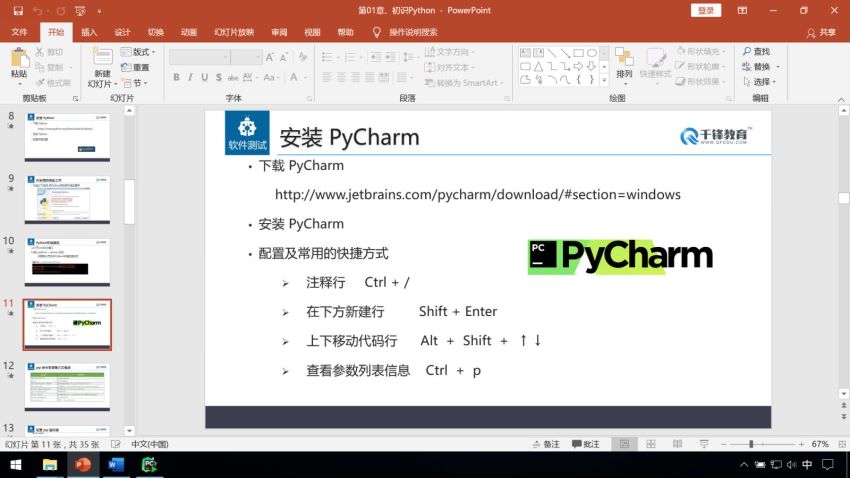Click the 重置 reset slide button
This screenshot has height=478, width=850.
(x=136, y=67)
